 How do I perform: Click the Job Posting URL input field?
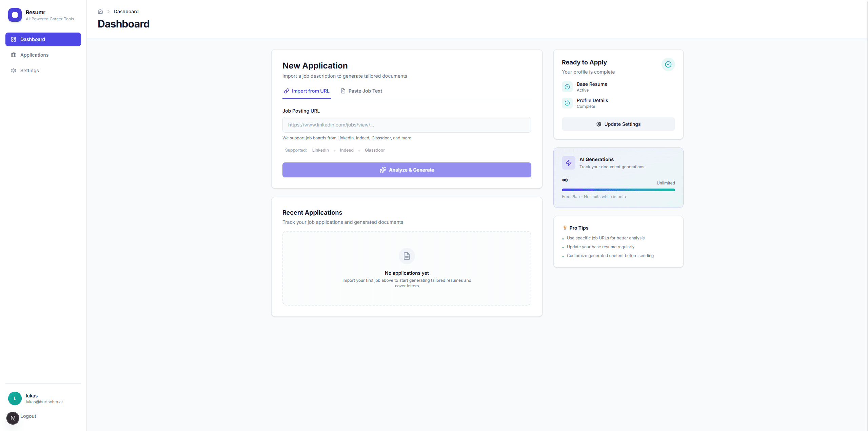[407, 125]
